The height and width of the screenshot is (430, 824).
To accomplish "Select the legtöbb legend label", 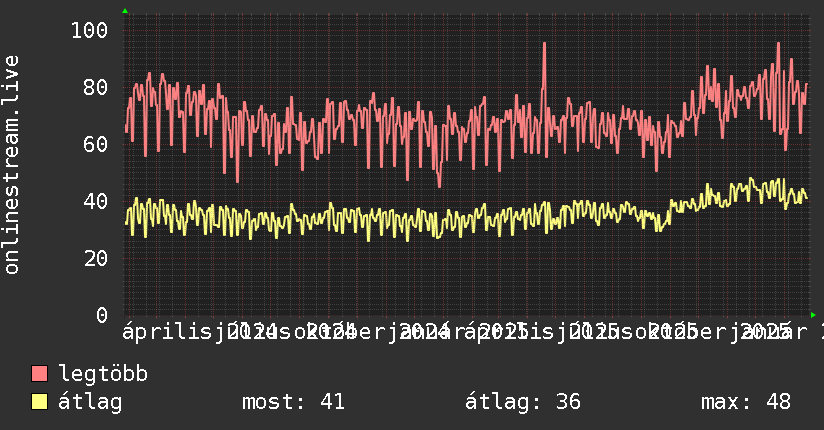I will pos(103,373).
